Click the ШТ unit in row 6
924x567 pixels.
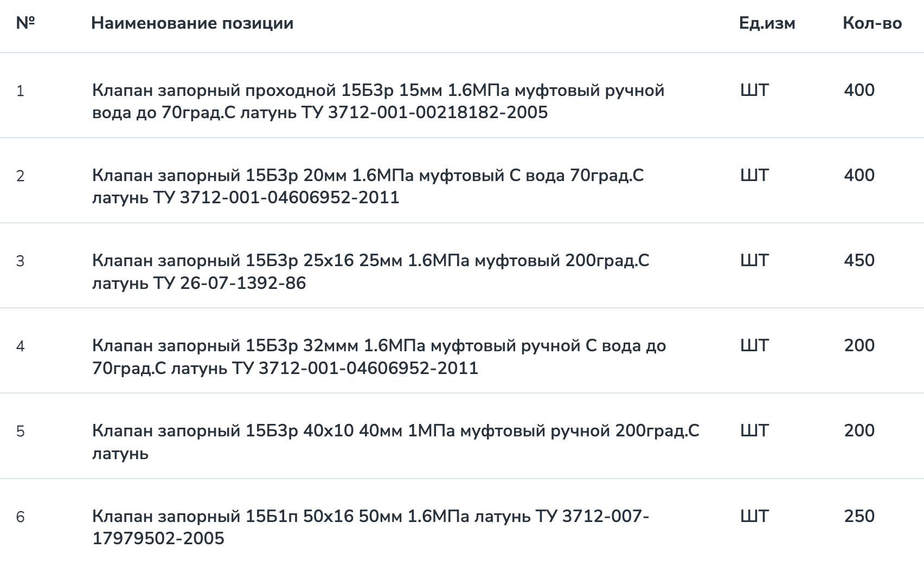[754, 516]
